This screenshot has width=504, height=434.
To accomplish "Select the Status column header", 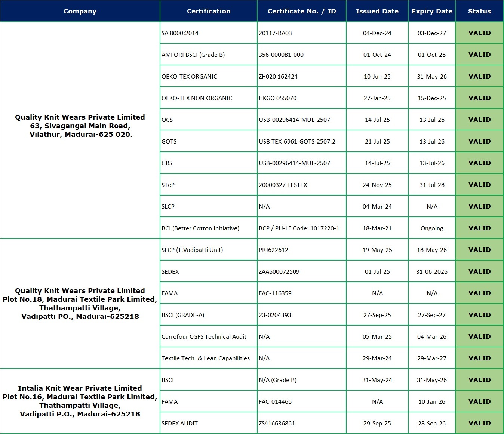I will click(x=479, y=11).
